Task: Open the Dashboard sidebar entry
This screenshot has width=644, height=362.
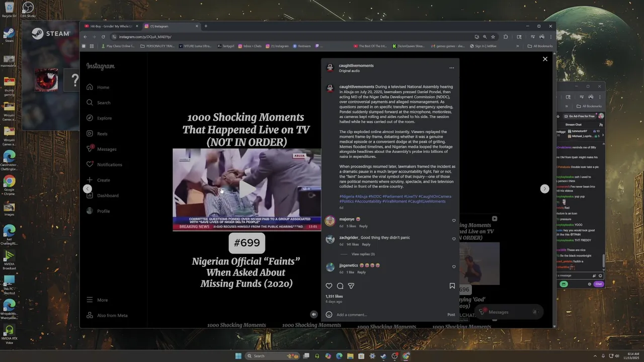Action: (x=103, y=196)
